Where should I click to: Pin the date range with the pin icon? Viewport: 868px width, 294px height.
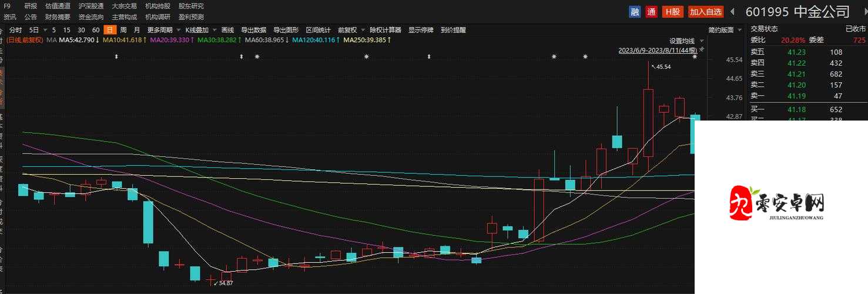[701, 50]
